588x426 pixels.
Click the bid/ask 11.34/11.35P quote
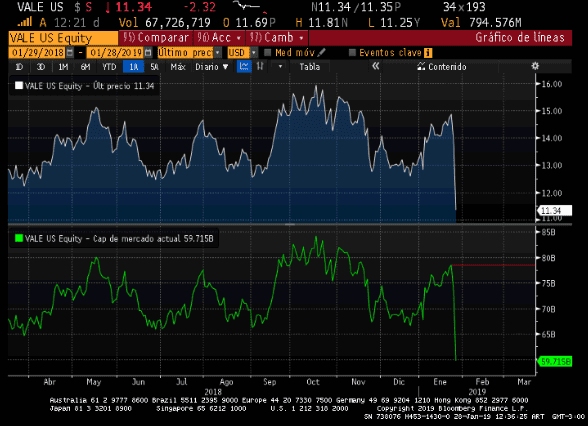(x=356, y=7)
